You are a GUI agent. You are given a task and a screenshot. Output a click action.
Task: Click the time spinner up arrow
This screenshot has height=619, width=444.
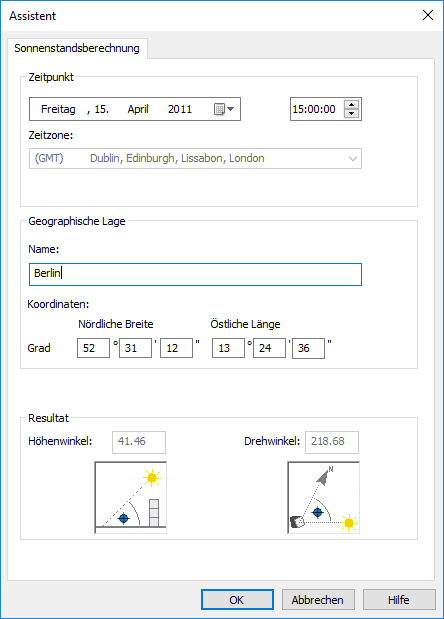pyautogui.click(x=351, y=105)
